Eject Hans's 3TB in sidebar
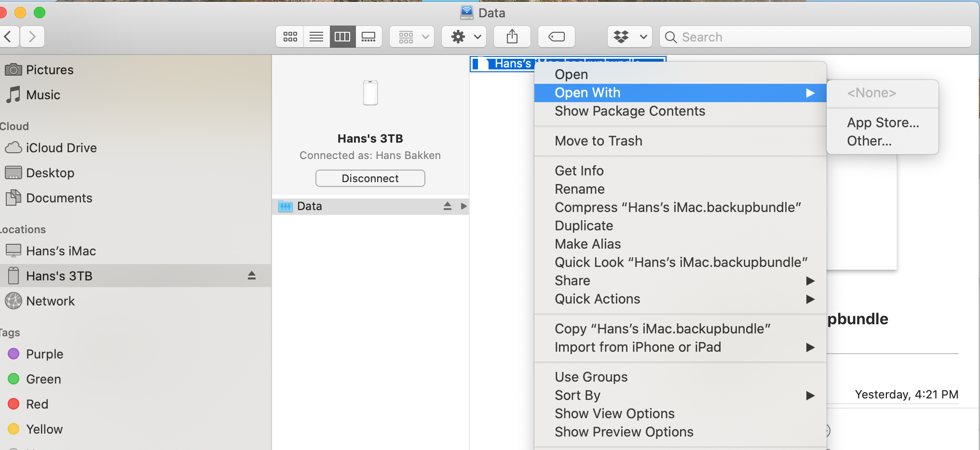 click(251, 276)
